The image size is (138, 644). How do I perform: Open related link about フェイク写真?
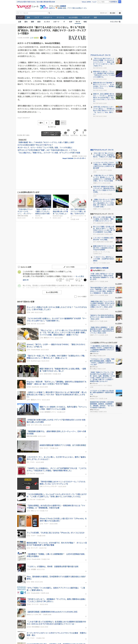tap(45, 147)
